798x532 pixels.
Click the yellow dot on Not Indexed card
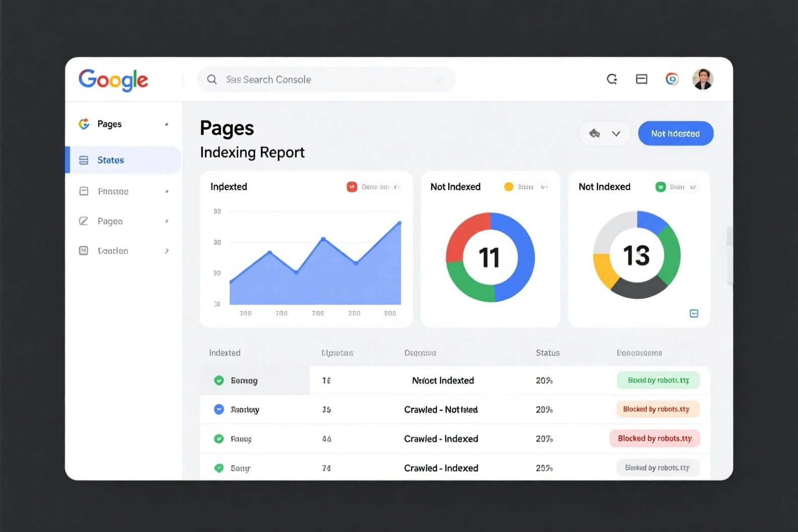508,187
